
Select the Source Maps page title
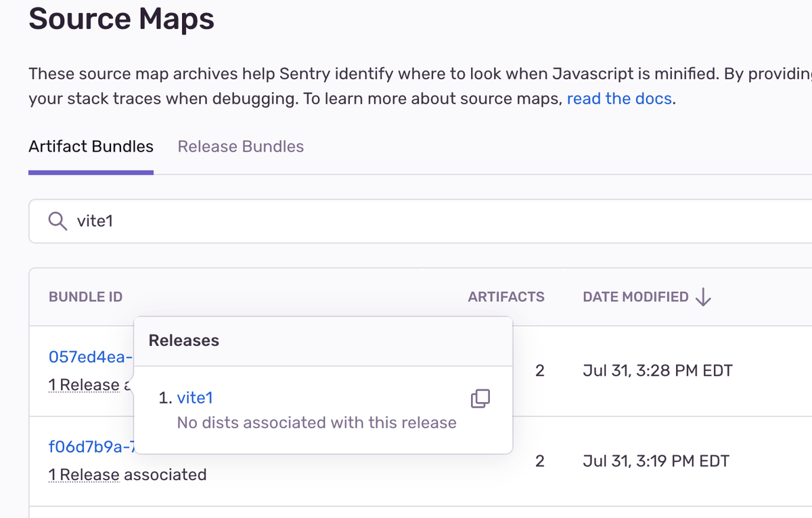click(121, 19)
